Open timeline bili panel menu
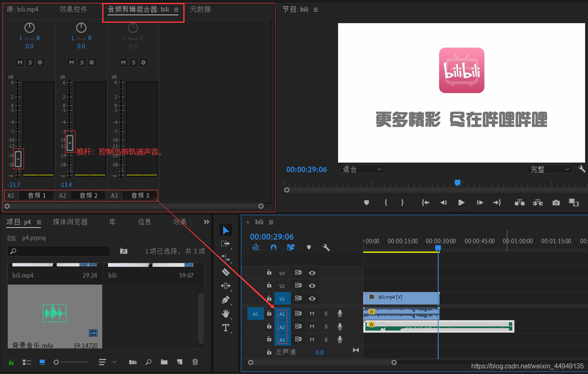588x374 pixels. 271,222
